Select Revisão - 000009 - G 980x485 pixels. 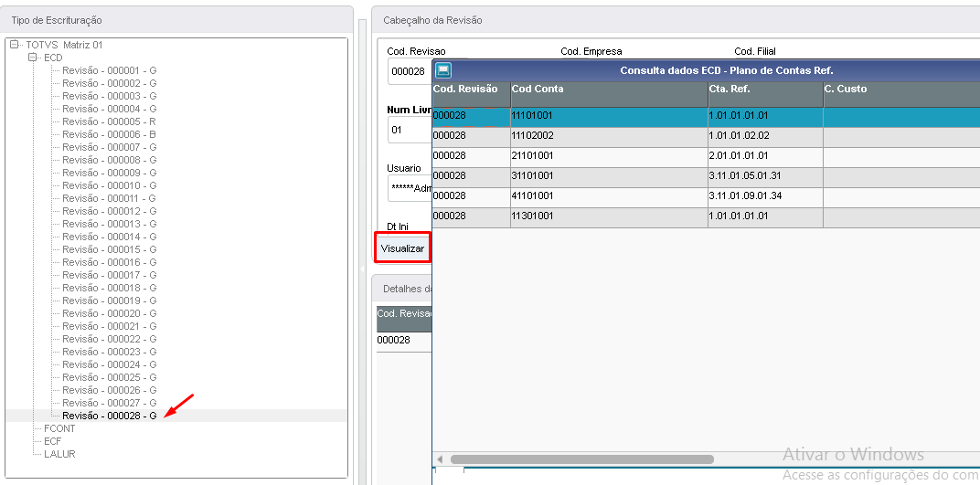click(110, 173)
